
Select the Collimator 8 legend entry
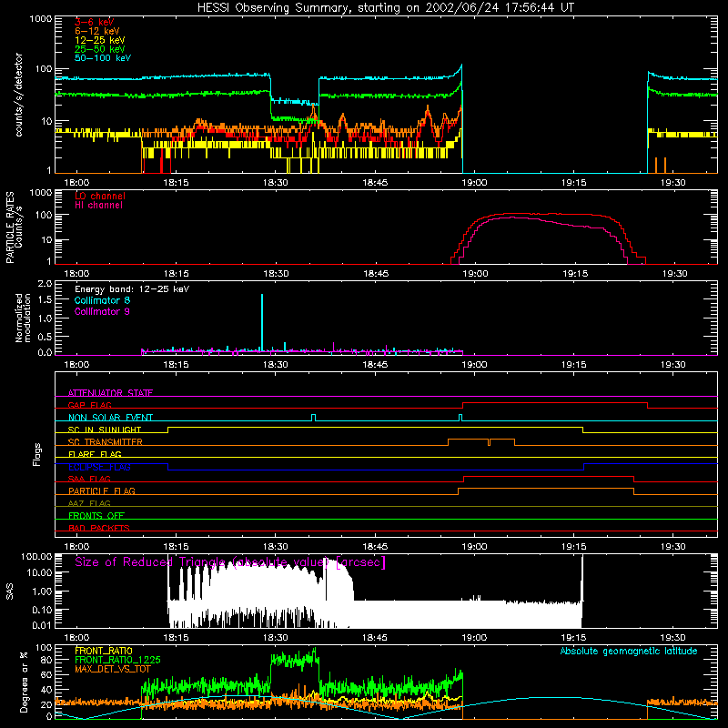102,300
